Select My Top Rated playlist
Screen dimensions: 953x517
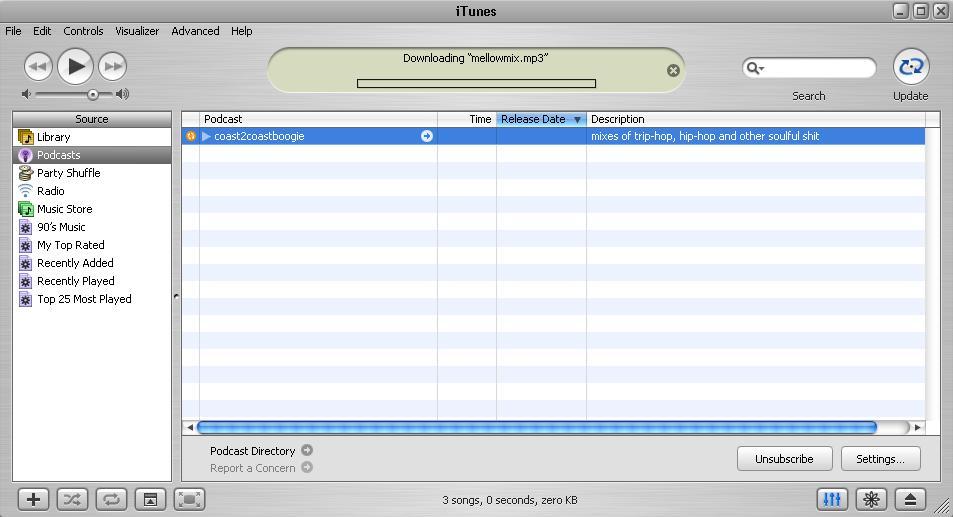tap(92, 245)
